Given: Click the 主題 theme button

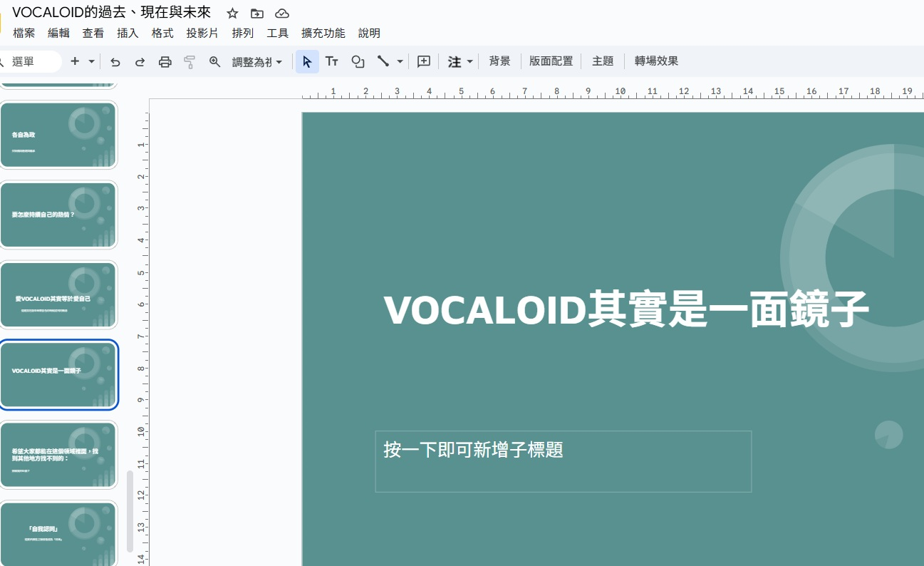Looking at the screenshot, I should point(603,61).
